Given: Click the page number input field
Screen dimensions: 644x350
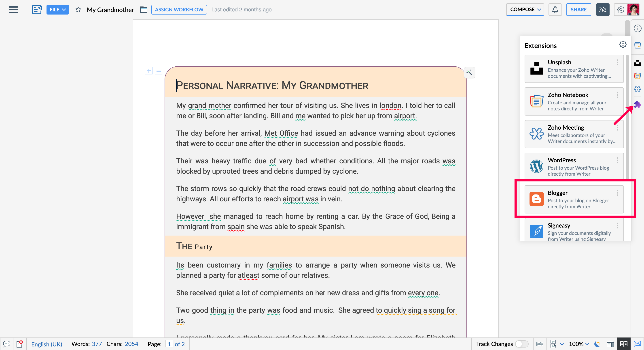Looking at the screenshot, I should pyautogui.click(x=169, y=344).
